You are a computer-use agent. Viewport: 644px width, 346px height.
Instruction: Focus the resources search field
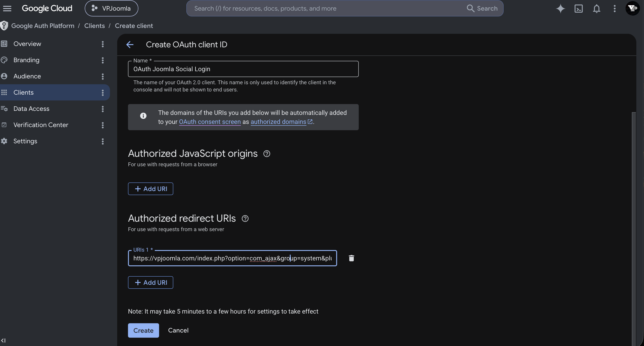[x=327, y=9]
